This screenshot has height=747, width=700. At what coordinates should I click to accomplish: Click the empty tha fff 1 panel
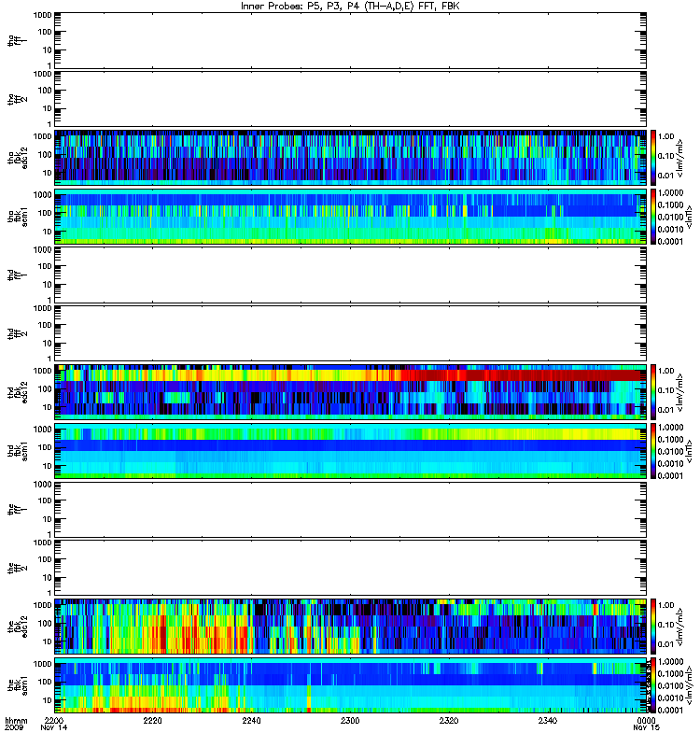[x=351, y=40]
